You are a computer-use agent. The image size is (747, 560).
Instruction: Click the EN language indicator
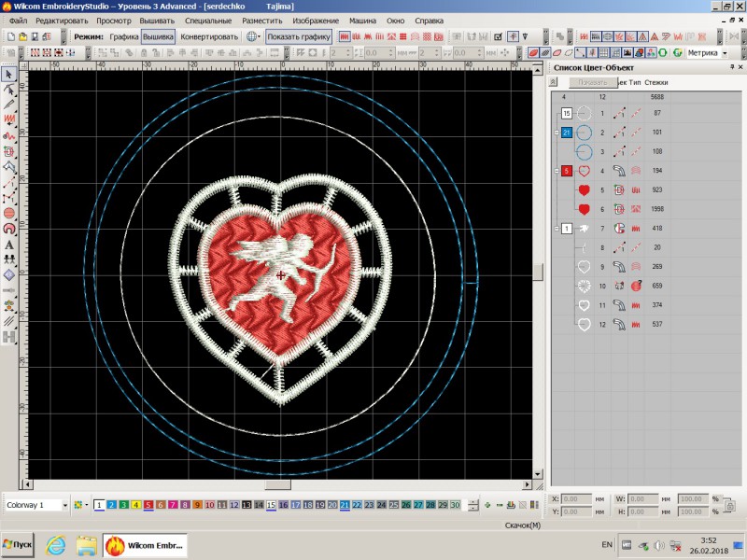[x=606, y=545]
